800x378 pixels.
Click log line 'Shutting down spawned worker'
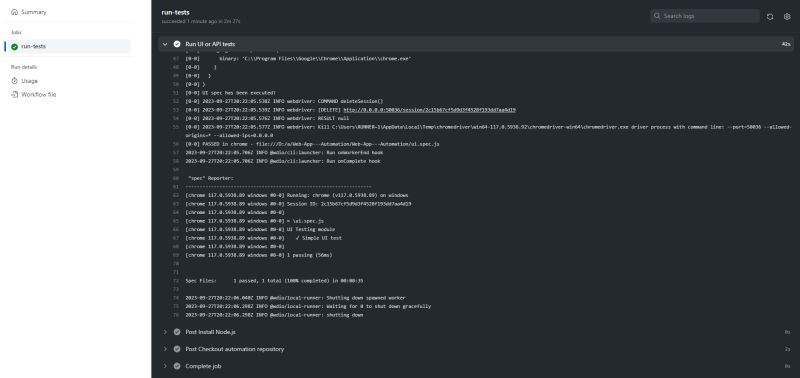pos(295,298)
